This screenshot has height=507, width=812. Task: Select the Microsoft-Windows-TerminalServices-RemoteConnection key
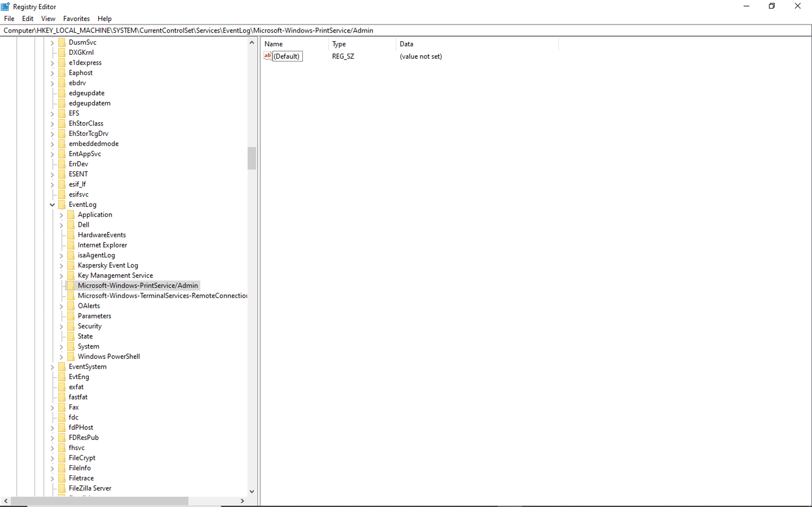pos(162,296)
